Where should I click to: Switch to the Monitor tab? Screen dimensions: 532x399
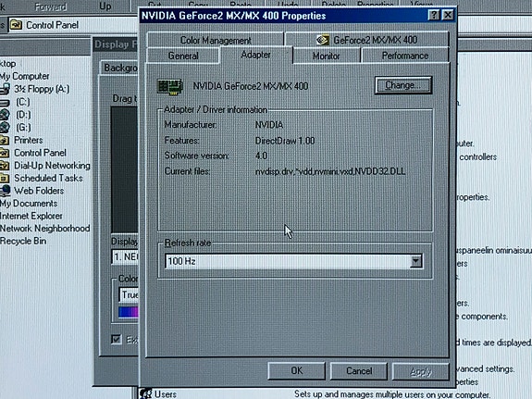pos(326,56)
